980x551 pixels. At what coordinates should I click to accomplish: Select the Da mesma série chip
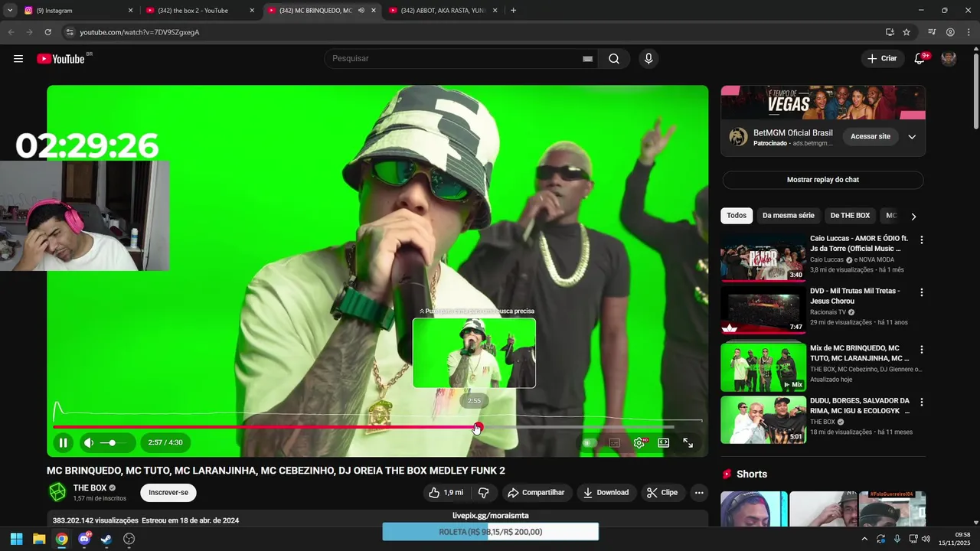[788, 216]
